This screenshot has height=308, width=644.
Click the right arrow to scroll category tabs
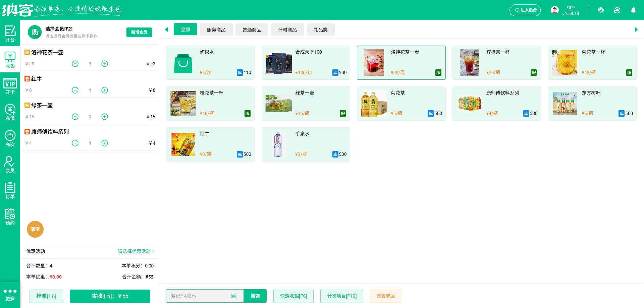(636, 29)
